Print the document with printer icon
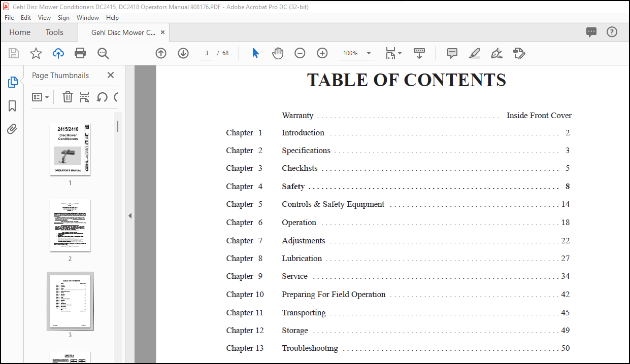The image size is (630, 364). (x=80, y=53)
